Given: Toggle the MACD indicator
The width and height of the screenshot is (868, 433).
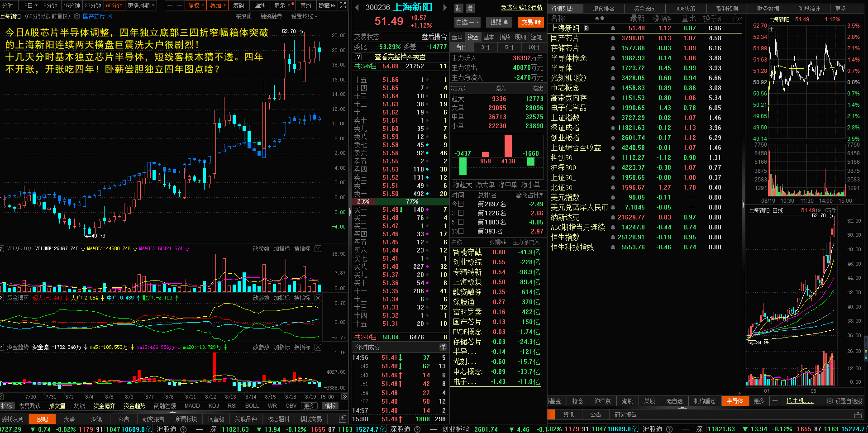Looking at the screenshot, I should (x=192, y=406).
